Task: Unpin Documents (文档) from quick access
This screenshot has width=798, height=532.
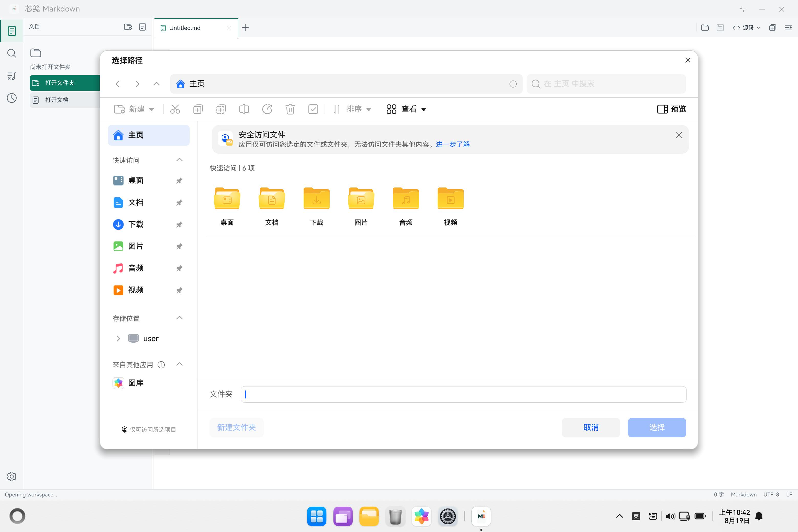Action: 179,203
